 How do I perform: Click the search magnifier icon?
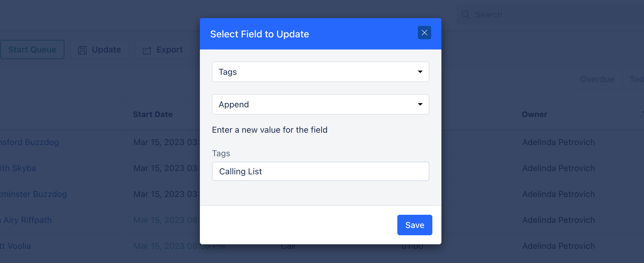pyautogui.click(x=466, y=15)
